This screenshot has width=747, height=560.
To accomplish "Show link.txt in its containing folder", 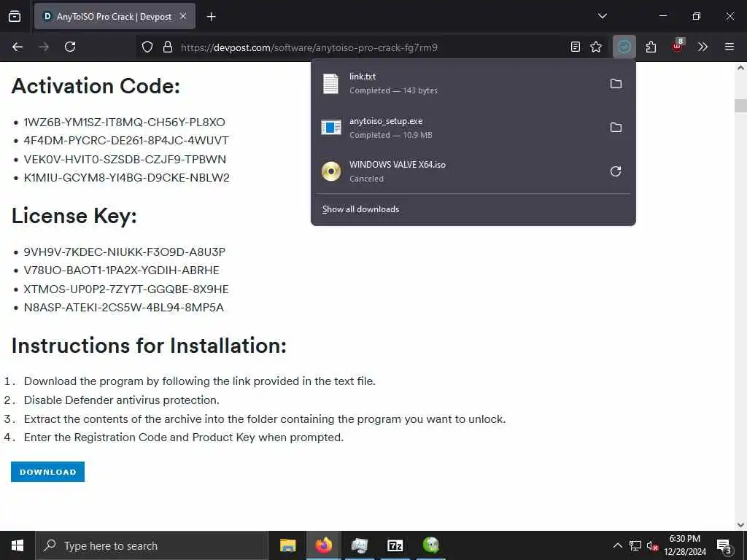I will [x=616, y=84].
